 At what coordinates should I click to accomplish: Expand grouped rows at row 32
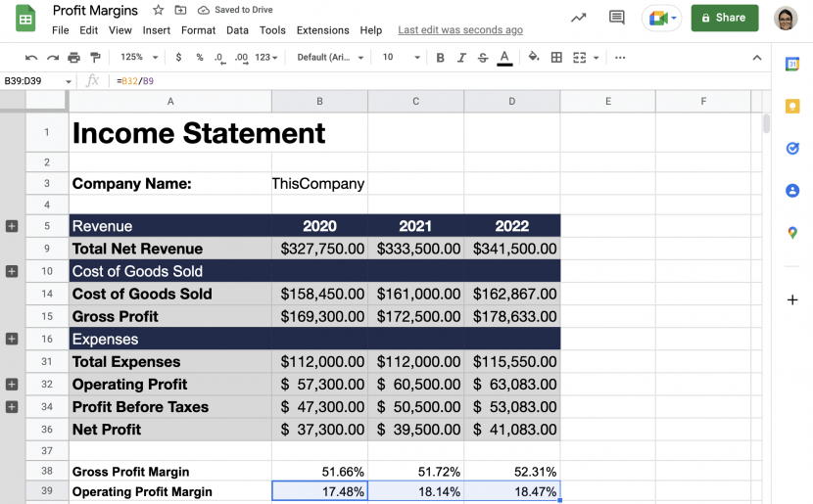click(x=12, y=385)
